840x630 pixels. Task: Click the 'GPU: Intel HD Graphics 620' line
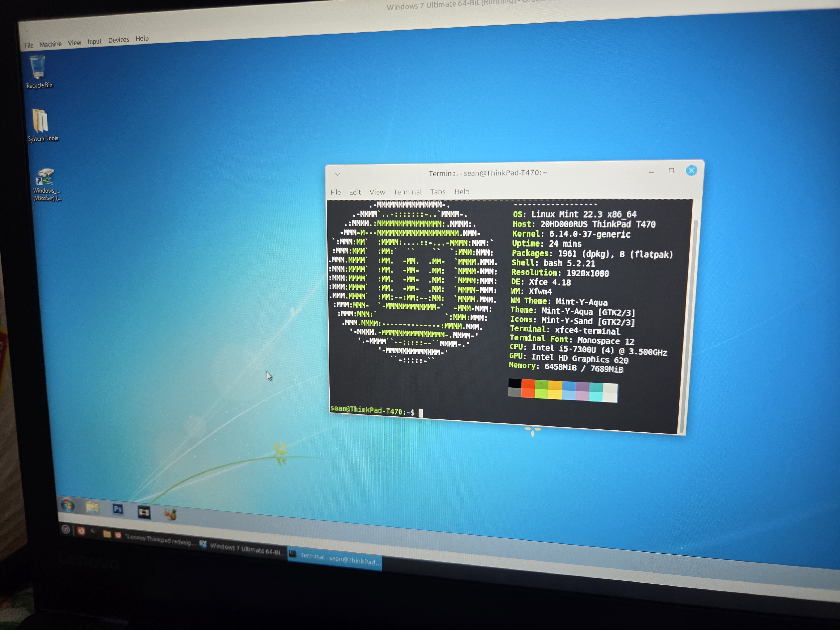click(x=569, y=358)
